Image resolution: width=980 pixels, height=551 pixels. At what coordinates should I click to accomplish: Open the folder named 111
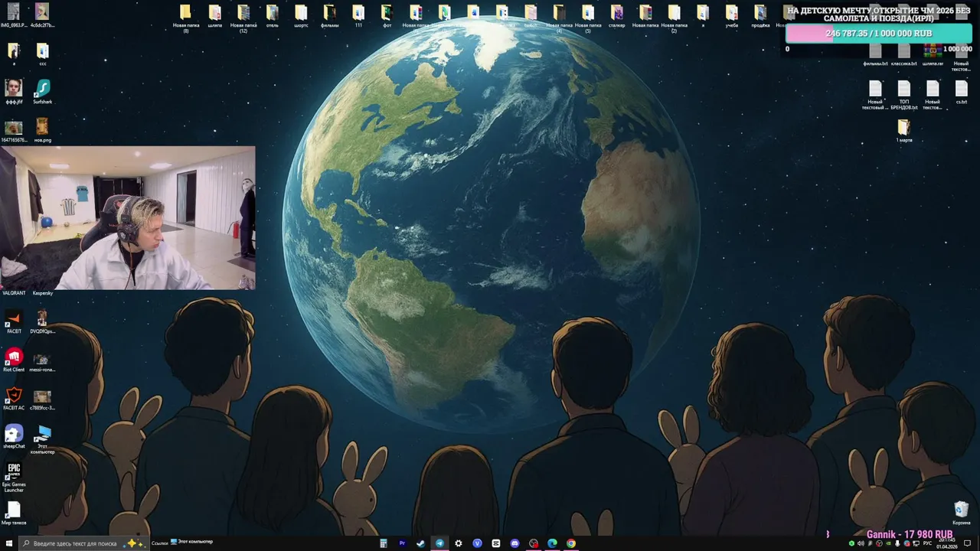pos(358,16)
